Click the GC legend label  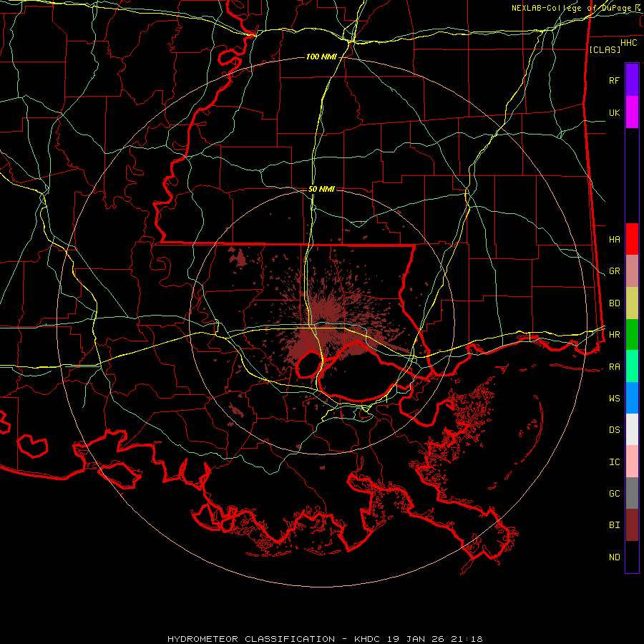615,494
